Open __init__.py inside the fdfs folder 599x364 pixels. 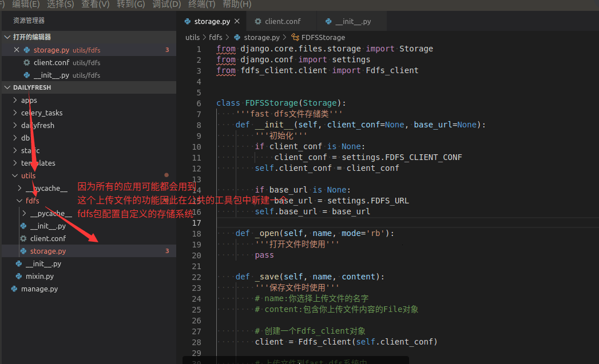pos(47,226)
